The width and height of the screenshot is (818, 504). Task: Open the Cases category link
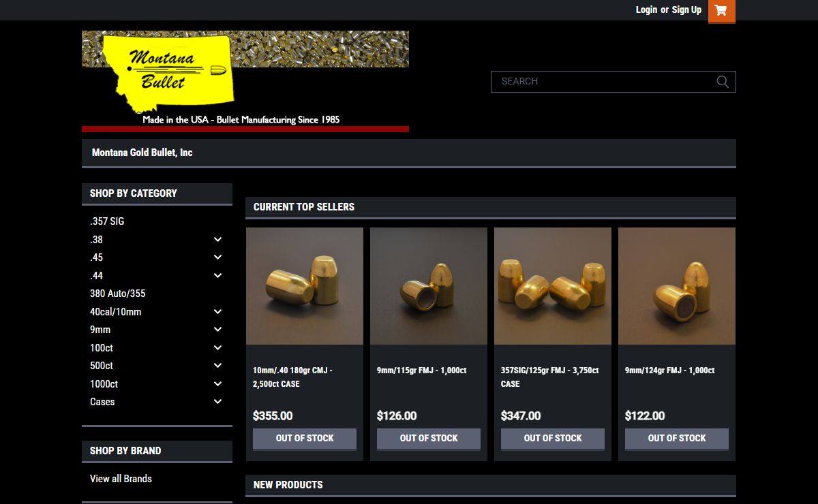pos(102,402)
